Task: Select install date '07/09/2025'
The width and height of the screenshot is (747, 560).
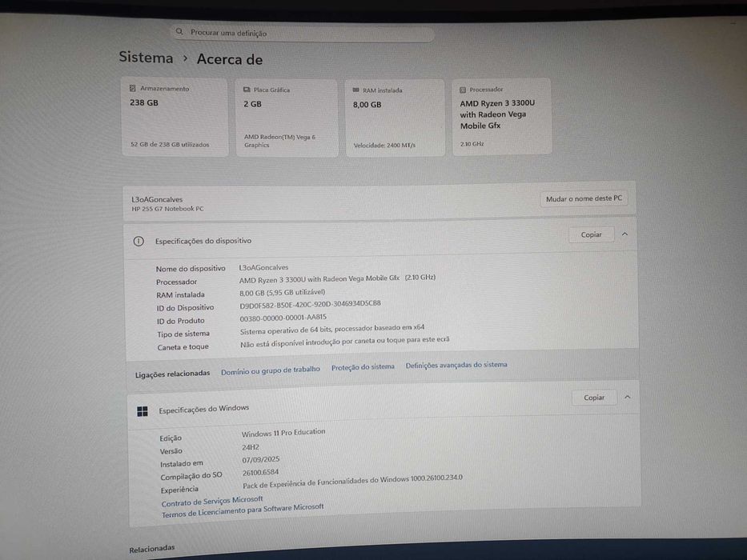Action: click(261, 459)
